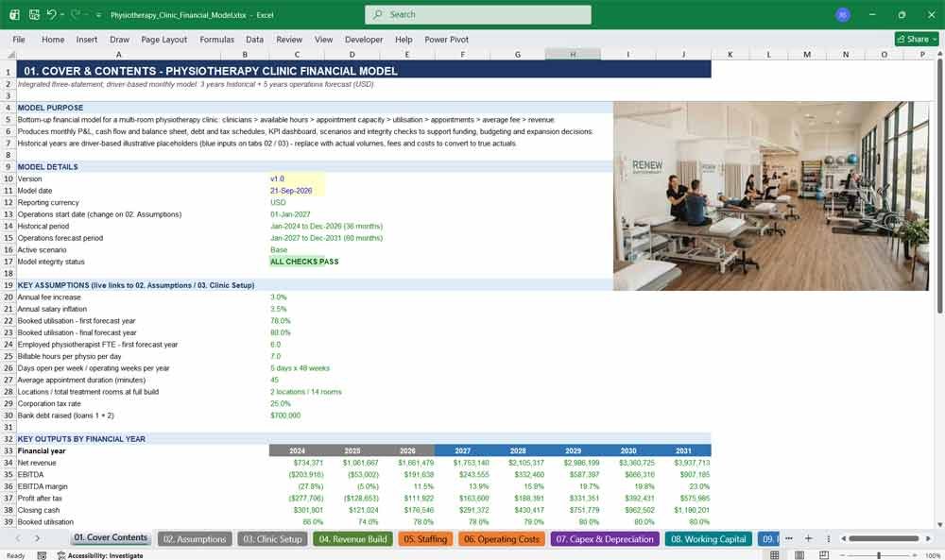Click the Undo arrow icon
The height and width of the screenshot is (560, 945).
click(x=51, y=14)
